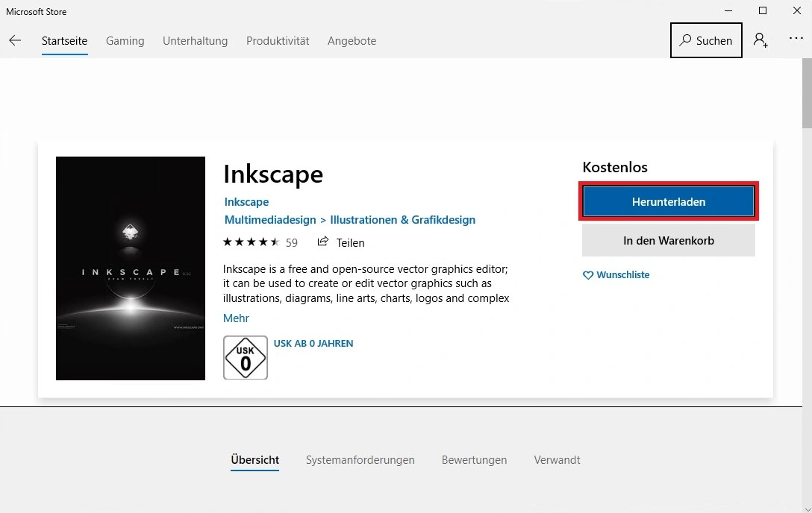Go to the Produktivität tab
This screenshot has height=513, width=812.
tap(278, 41)
